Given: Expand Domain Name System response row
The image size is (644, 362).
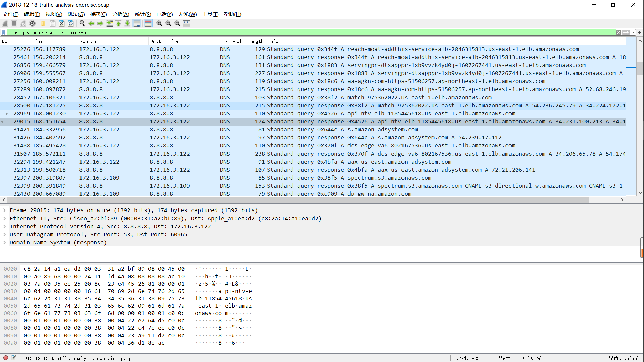Looking at the screenshot, I should pos(5,243).
